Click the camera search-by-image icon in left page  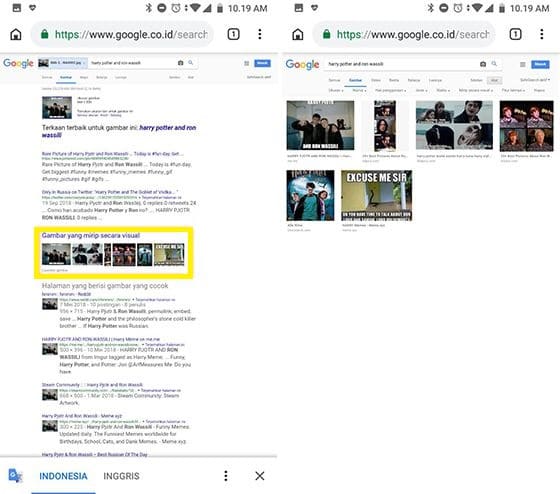point(181,63)
